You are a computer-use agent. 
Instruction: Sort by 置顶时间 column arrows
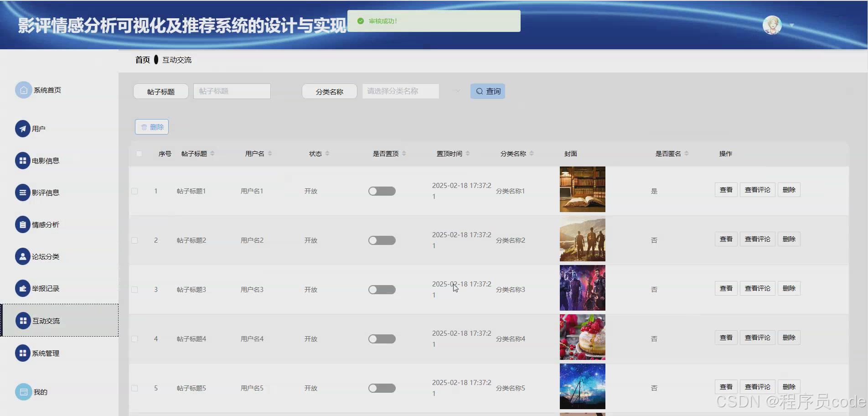[x=468, y=154]
